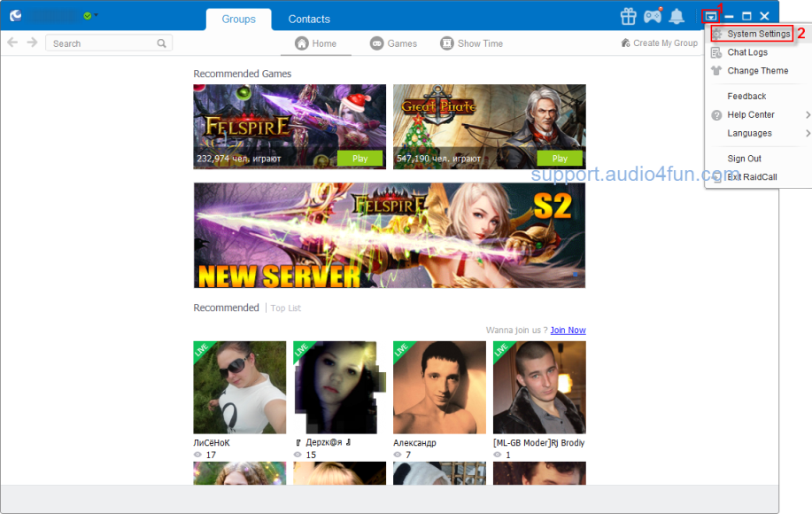The width and height of the screenshot is (812, 514).
Task: Open Александр live channel thumbnail
Action: (440, 387)
